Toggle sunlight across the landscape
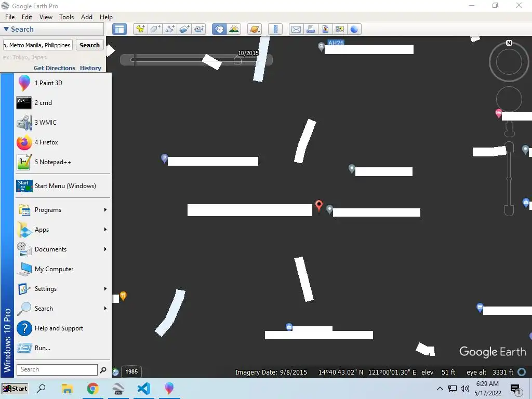This screenshot has height=399, width=532. tap(234, 29)
